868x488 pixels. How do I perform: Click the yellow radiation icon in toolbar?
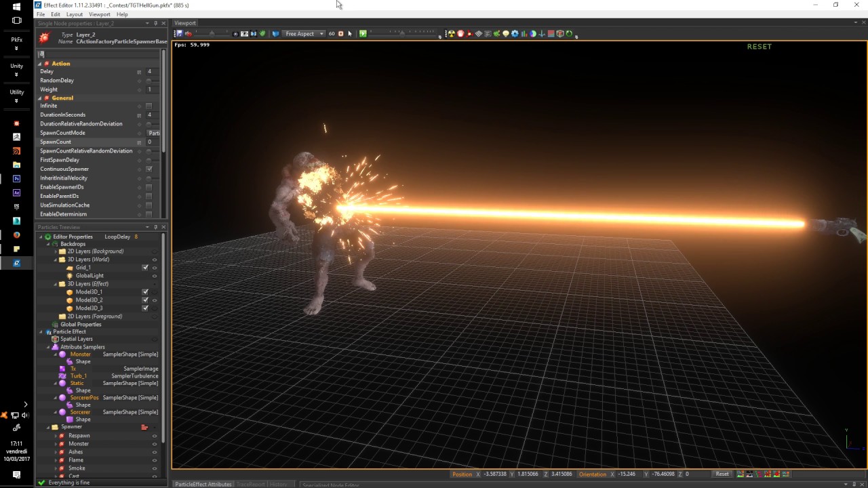pos(452,34)
